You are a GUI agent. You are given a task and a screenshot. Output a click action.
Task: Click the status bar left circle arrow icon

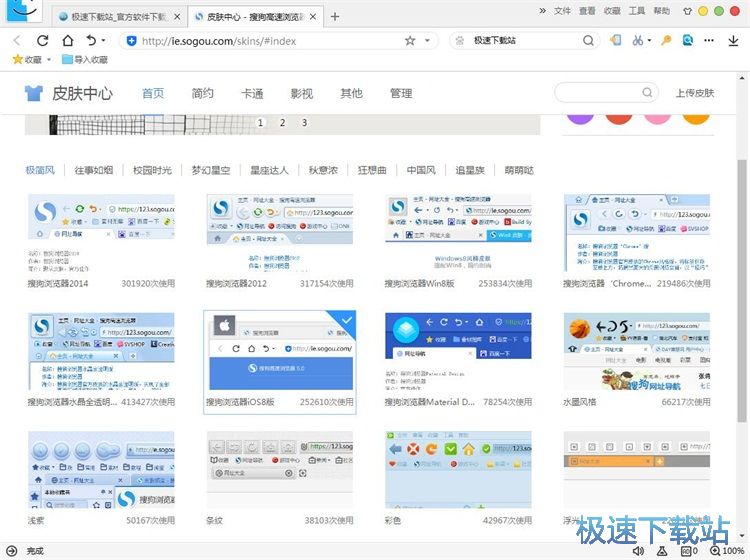pos(11,551)
